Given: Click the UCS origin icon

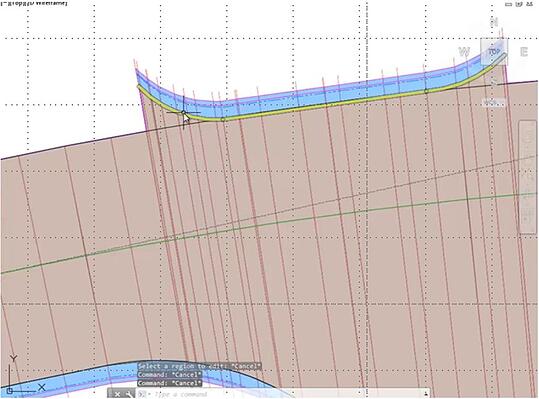Looking at the screenshot, I should [9, 391].
